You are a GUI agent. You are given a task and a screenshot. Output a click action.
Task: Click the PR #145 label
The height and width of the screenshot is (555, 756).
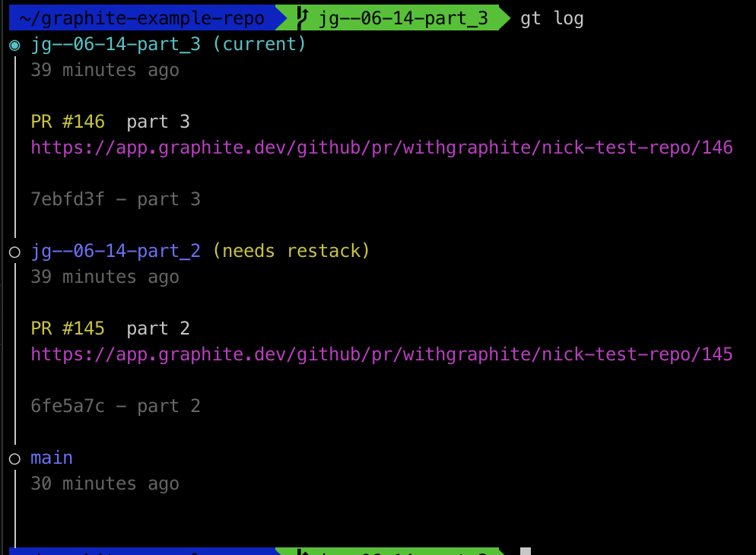tap(68, 328)
